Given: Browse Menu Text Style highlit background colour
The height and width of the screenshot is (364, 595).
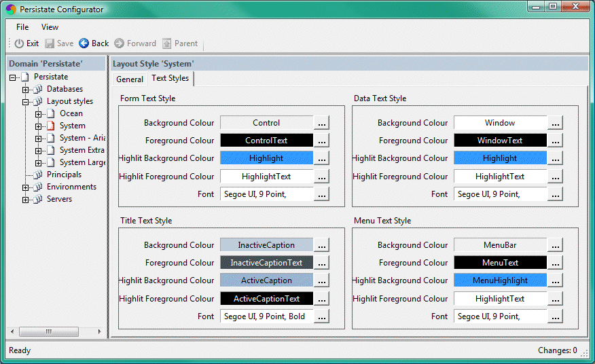Looking at the screenshot, I should (x=556, y=280).
